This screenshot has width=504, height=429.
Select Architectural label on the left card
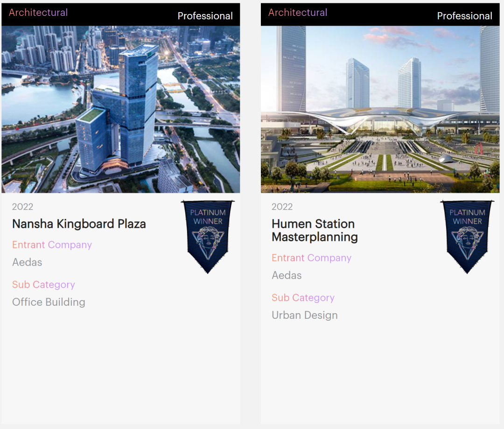pyautogui.click(x=38, y=13)
